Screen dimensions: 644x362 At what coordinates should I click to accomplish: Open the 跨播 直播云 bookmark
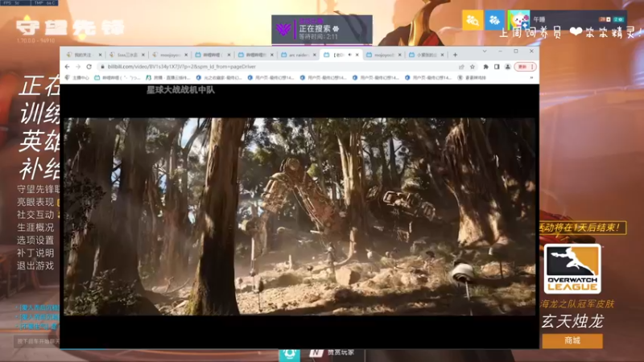167,77
